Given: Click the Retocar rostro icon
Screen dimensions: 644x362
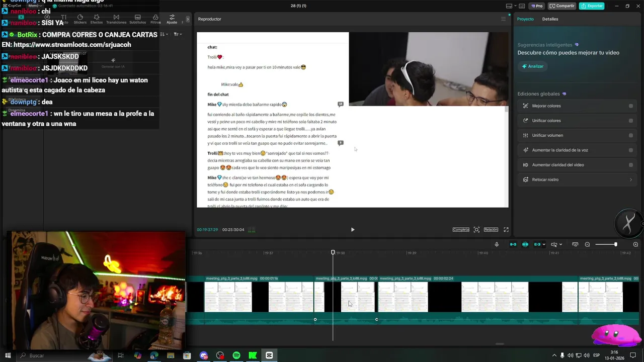Looking at the screenshot, I should [x=525, y=179].
